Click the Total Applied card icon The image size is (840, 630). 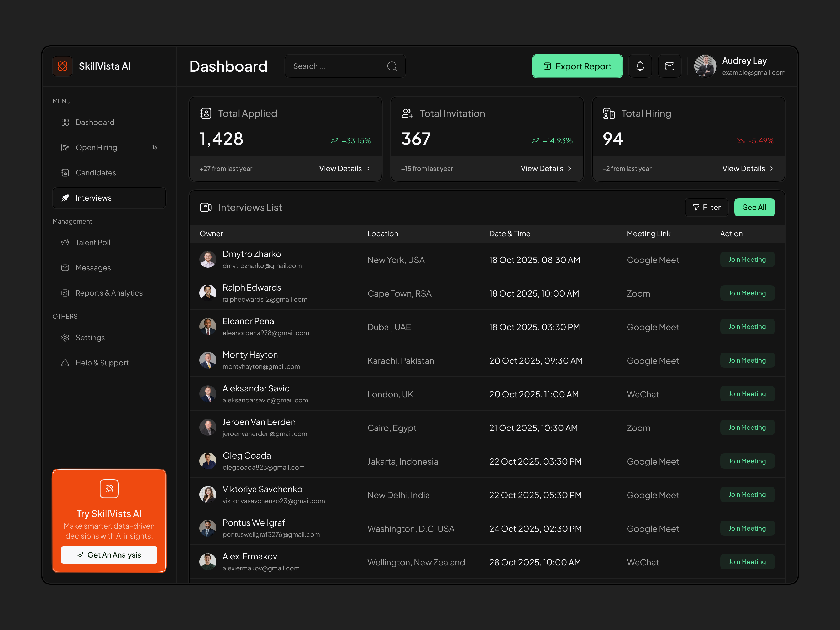tap(206, 113)
